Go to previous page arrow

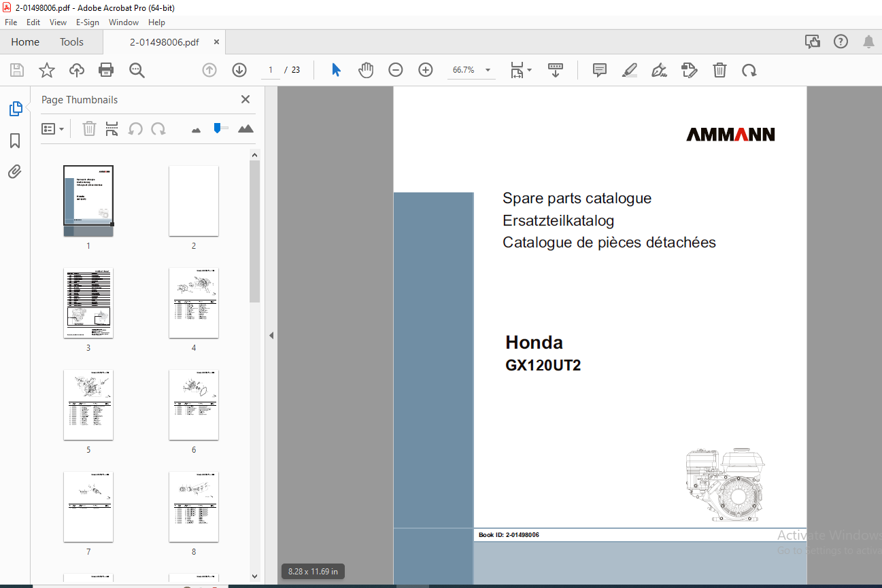209,70
